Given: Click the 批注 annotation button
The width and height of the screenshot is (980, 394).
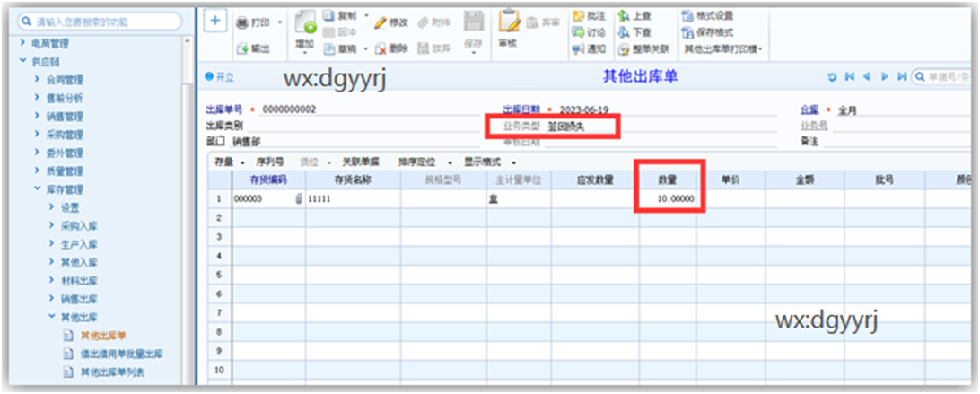Looking at the screenshot, I should [x=590, y=15].
